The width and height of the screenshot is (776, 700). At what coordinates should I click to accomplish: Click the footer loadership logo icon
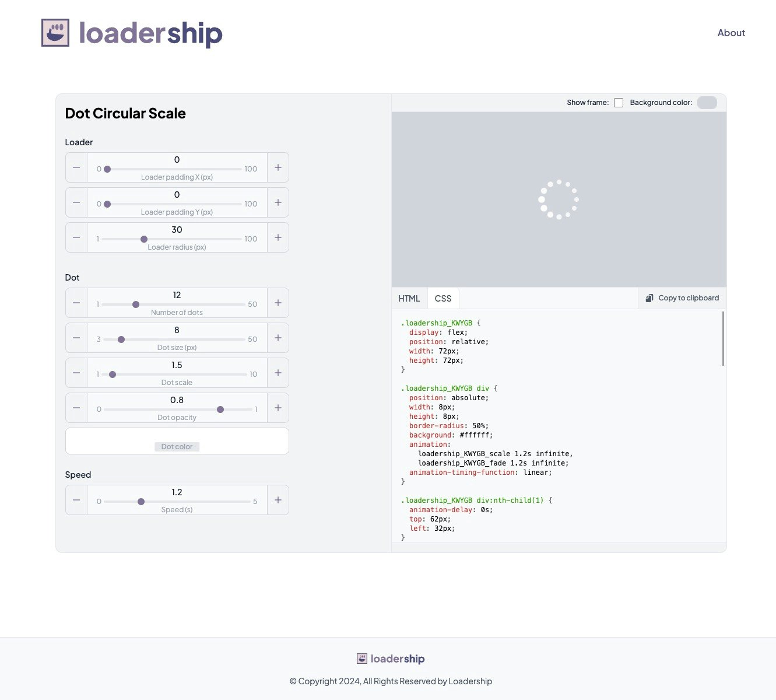coord(363,659)
